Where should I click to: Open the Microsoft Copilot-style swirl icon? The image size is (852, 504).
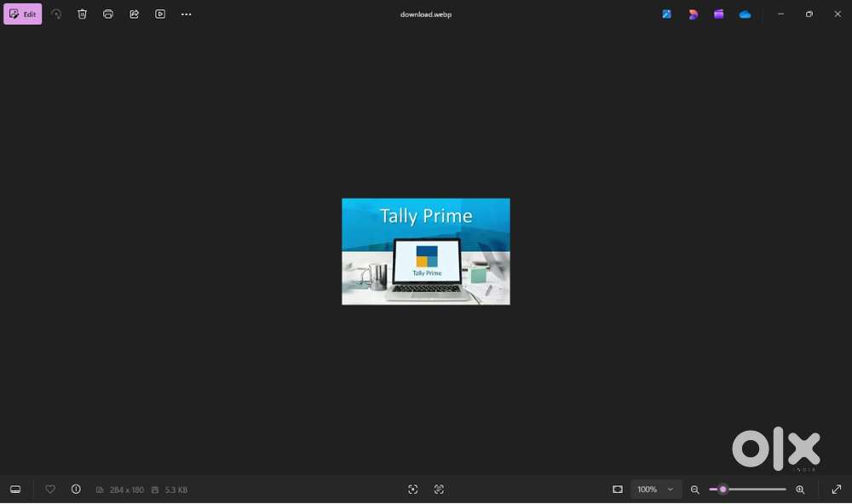(693, 14)
